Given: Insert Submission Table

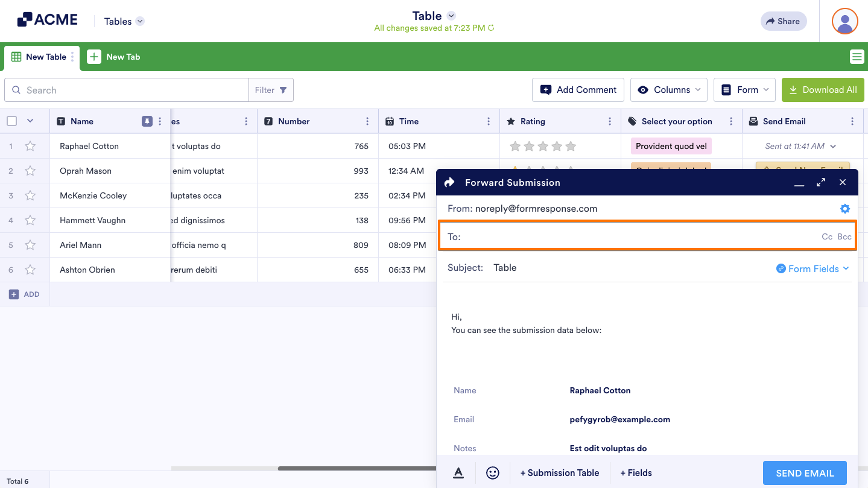Looking at the screenshot, I should pos(560,473).
